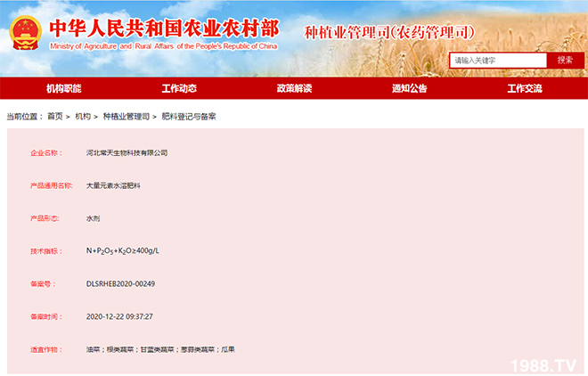
Task: Switch to the 工作交流 section
Action: click(x=524, y=89)
